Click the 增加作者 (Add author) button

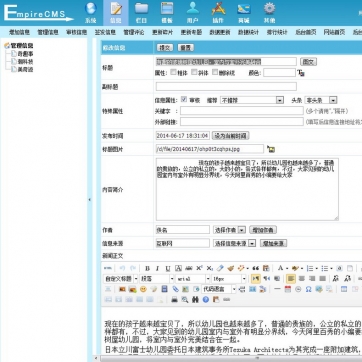263,230
